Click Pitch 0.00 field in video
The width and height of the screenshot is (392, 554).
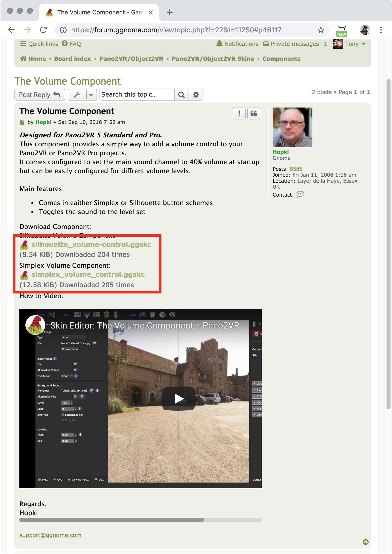68,435
